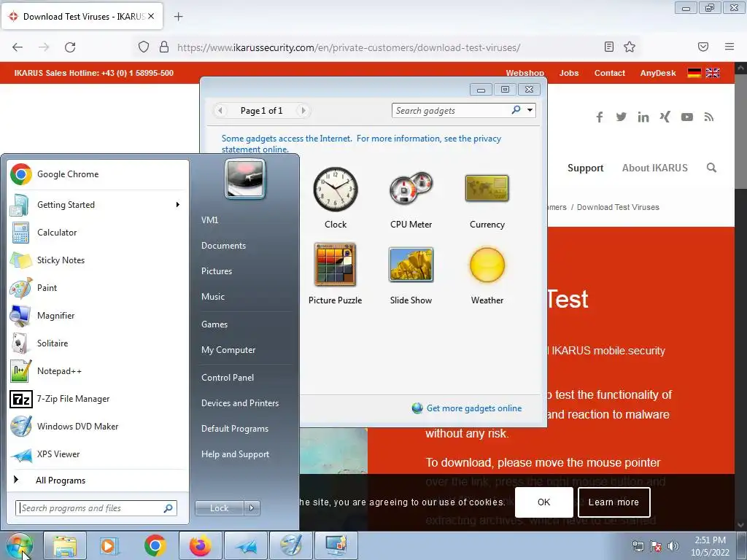The image size is (747, 560).
Task: Open Sticky Notes from Start menu
Action: point(98,260)
